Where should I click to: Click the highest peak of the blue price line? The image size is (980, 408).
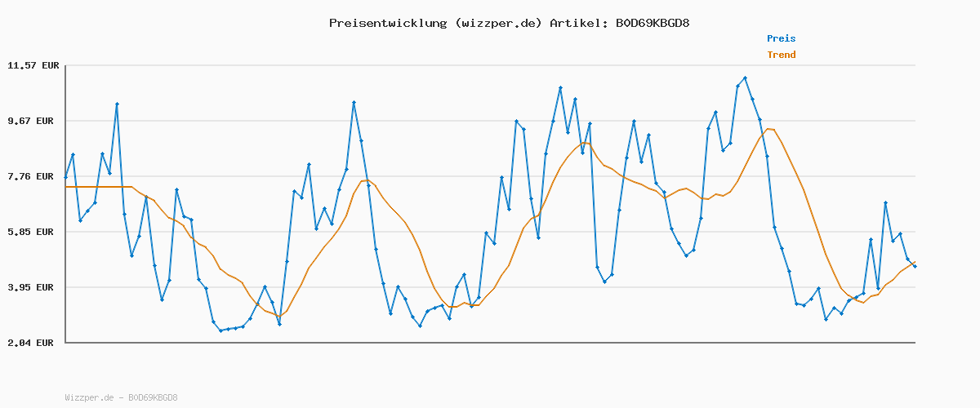coord(745,78)
